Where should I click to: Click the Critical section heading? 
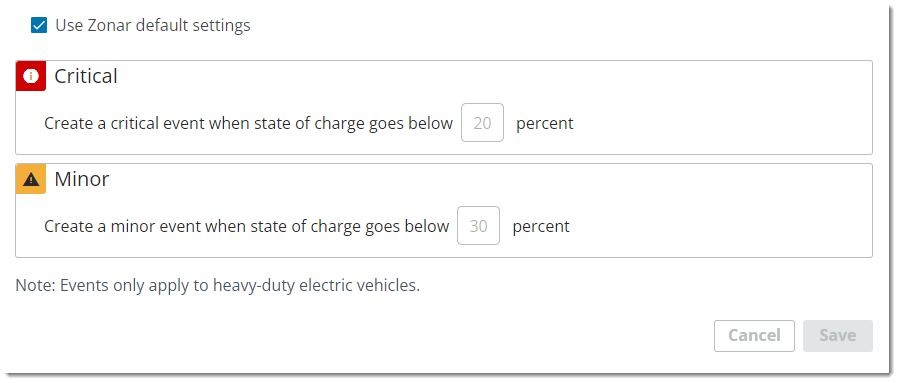[x=86, y=76]
